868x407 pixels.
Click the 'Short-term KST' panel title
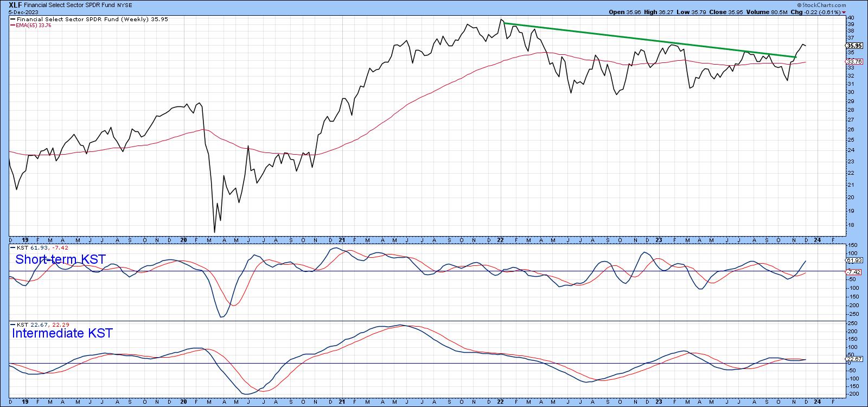[x=60, y=259]
